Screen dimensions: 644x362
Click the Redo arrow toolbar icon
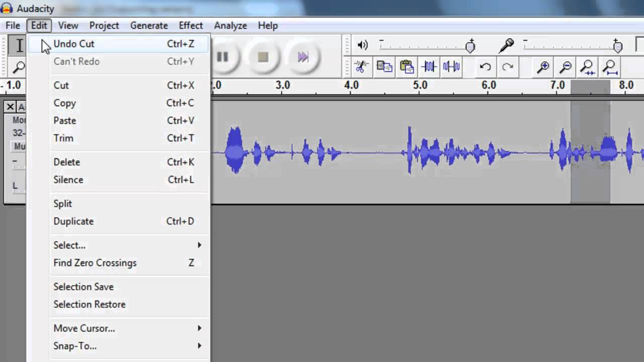click(x=508, y=67)
